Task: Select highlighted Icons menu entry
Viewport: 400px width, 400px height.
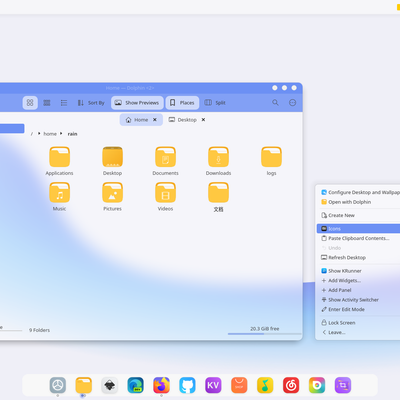Action: [x=359, y=229]
